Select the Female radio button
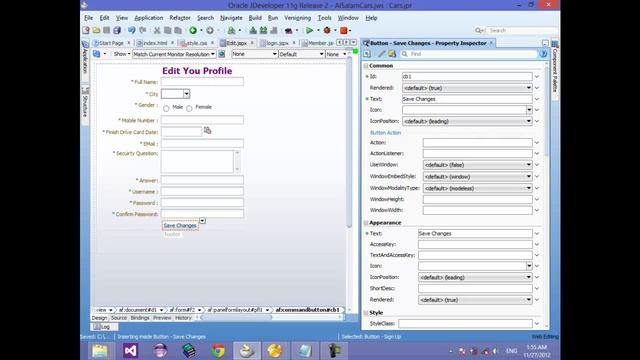 (189, 109)
